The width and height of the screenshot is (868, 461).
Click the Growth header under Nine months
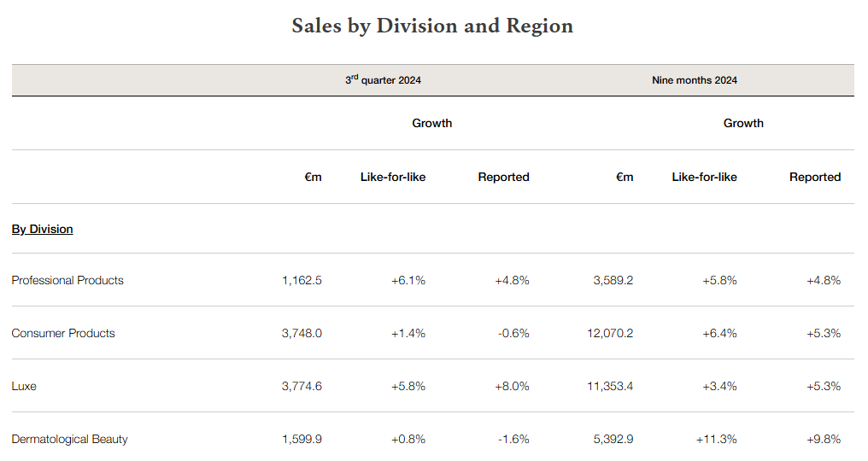743,123
